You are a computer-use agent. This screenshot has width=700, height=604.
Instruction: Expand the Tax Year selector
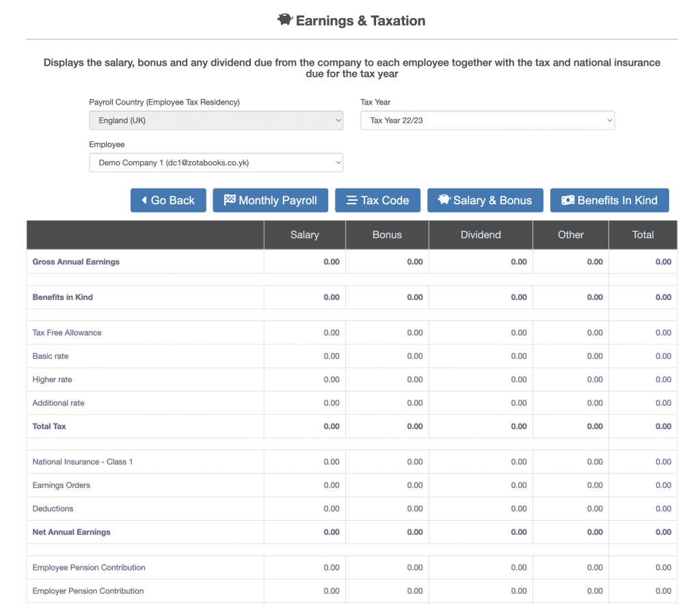pos(487,120)
